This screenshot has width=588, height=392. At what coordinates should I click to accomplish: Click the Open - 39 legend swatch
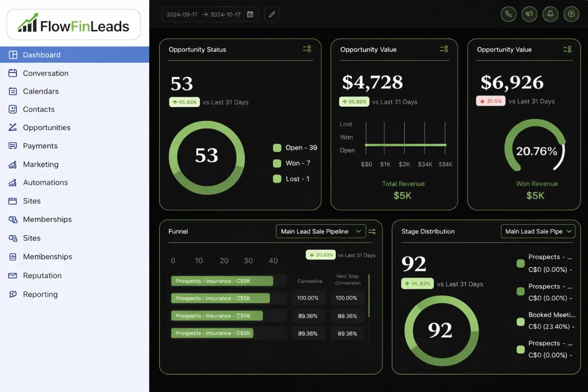(277, 147)
